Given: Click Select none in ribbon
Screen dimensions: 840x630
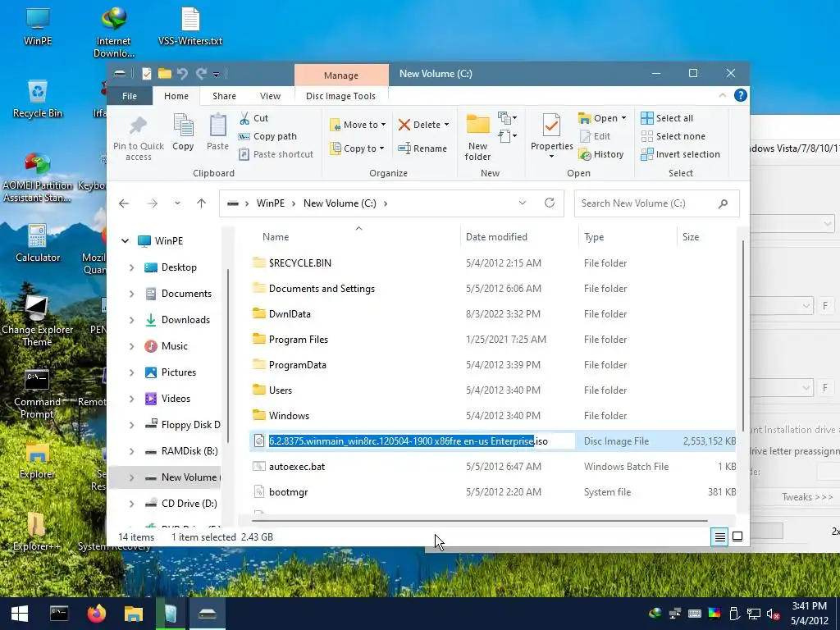Looking at the screenshot, I should [673, 136].
